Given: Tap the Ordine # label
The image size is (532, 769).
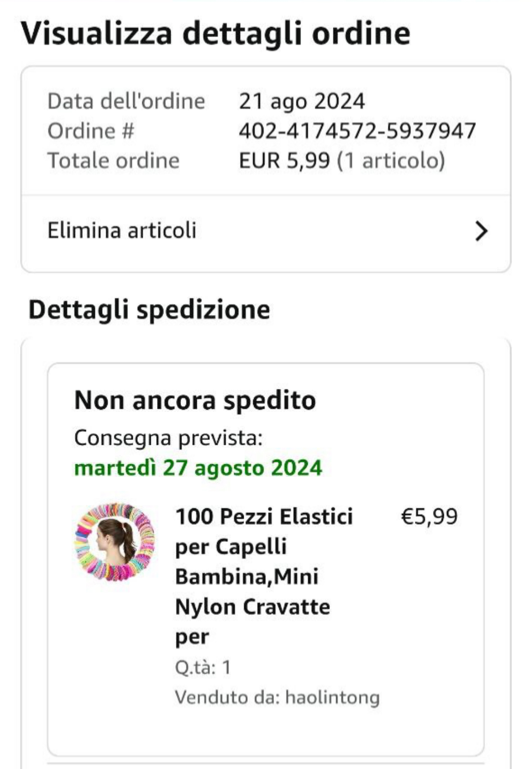Looking at the screenshot, I should click(x=91, y=131).
